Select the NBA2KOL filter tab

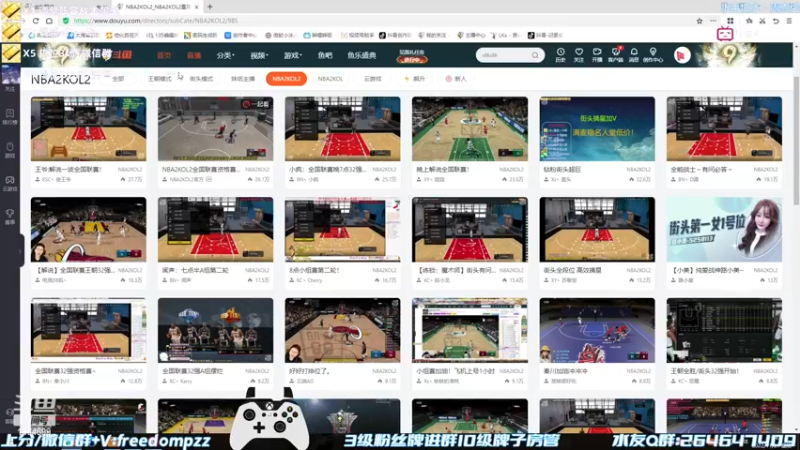coord(330,79)
